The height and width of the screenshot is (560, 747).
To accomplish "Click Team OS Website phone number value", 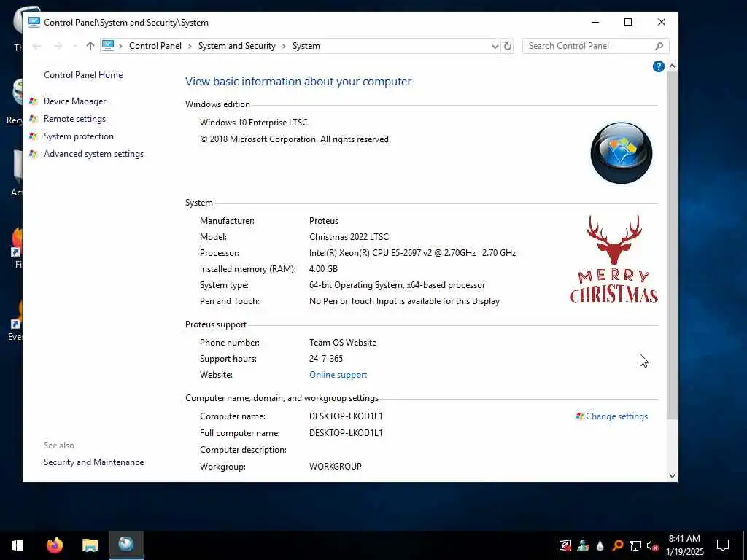I will click(343, 343).
